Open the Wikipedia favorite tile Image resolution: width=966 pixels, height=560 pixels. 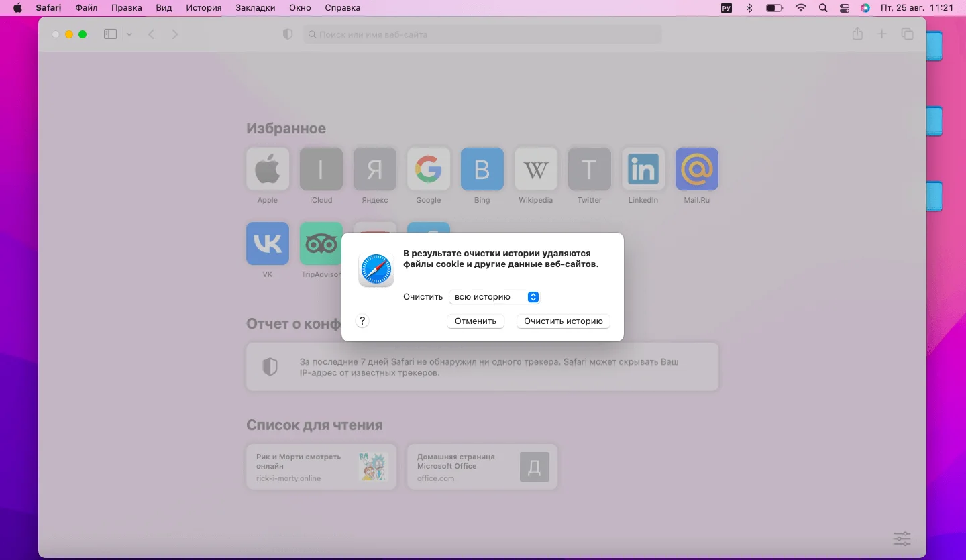(x=535, y=169)
